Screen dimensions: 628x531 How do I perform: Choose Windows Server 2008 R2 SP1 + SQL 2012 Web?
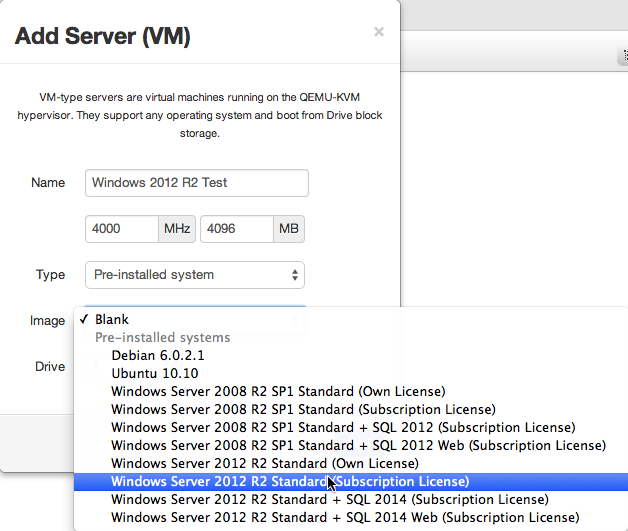click(x=358, y=445)
